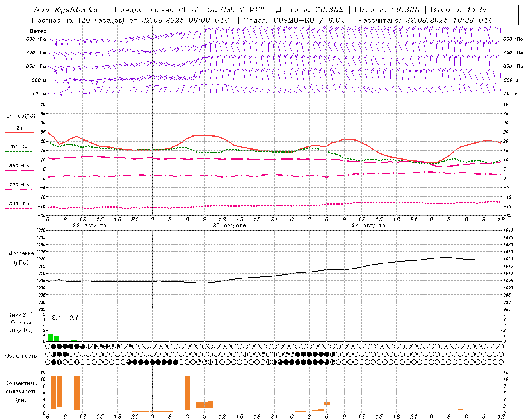The height and width of the screenshot is (420, 525).
Task: Click the Конвективн. облачность chart label
Action: click(x=21, y=391)
